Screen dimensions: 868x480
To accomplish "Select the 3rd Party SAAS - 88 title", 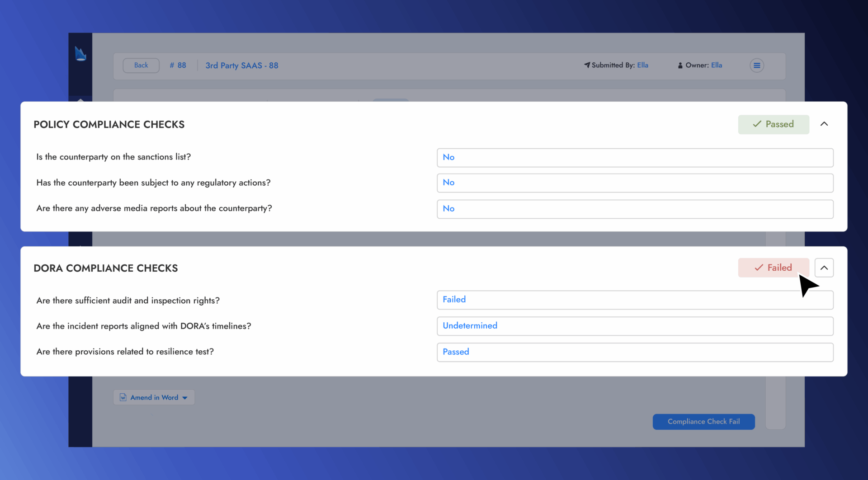I will pos(242,65).
